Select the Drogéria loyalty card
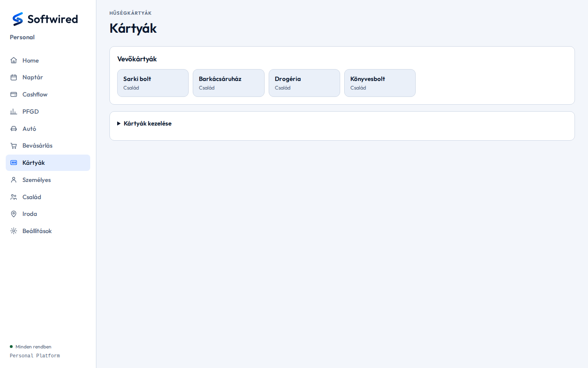Viewport: 588px width, 368px height. click(x=304, y=83)
